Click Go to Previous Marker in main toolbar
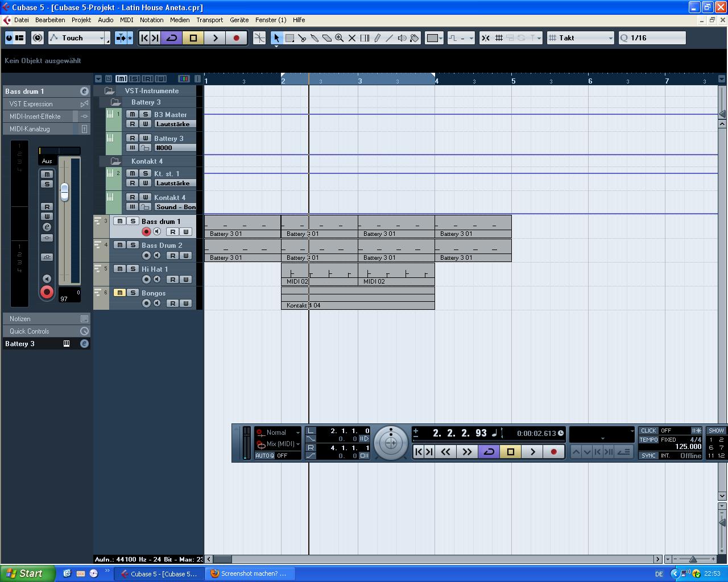 tap(144, 38)
